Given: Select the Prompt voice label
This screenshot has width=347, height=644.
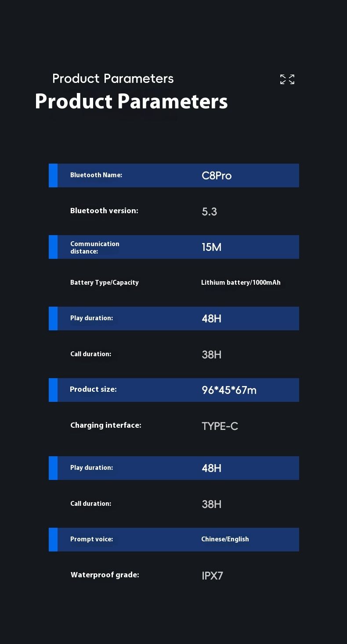Looking at the screenshot, I should pyautogui.click(x=91, y=539).
